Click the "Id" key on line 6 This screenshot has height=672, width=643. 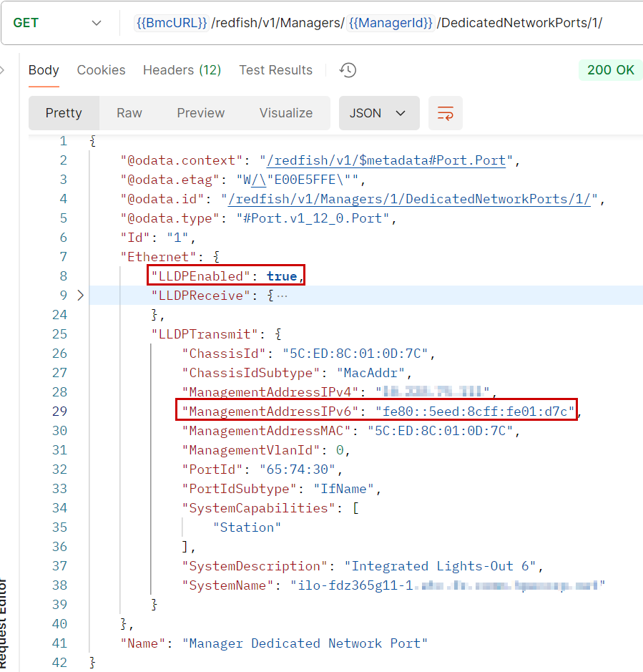pyautogui.click(x=135, y=238)
